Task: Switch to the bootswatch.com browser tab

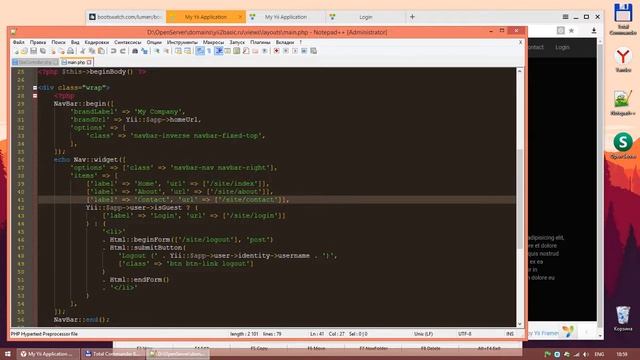Action: [125, 17]
